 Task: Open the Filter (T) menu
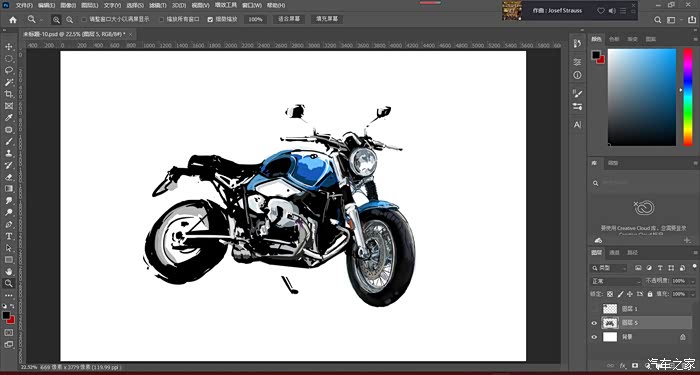[x=158, y=5]
